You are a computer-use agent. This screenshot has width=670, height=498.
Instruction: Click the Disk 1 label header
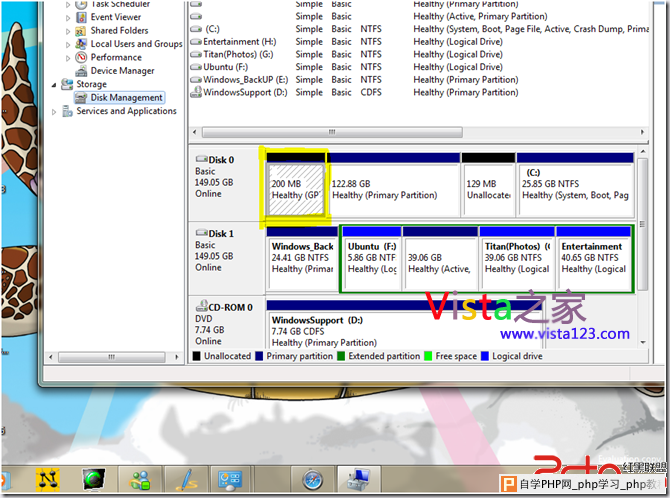coord(221,233)
